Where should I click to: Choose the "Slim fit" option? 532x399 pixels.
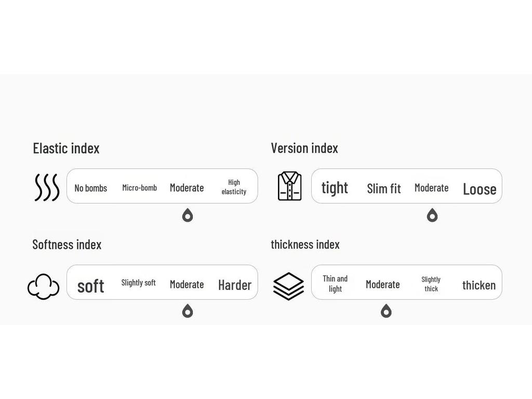coord(384,189)
